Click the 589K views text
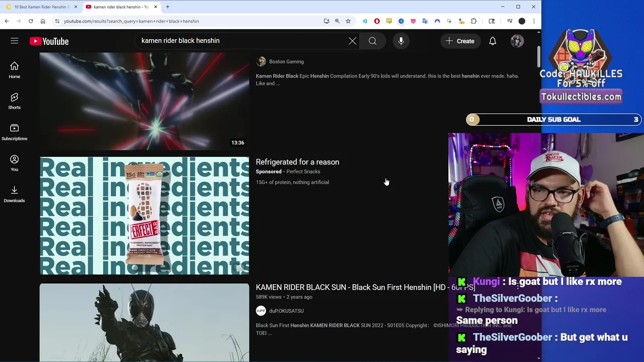This screenshot has height=362, width=644. [269, 297]
